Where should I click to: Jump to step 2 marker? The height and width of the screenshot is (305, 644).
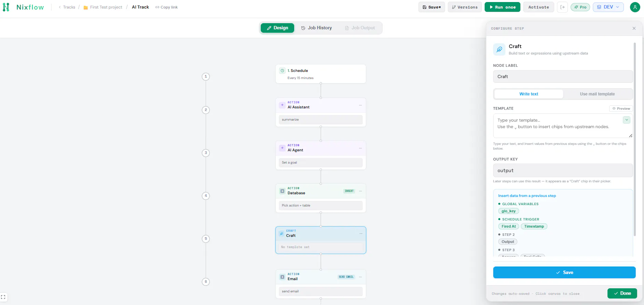[x=206, y=110]
